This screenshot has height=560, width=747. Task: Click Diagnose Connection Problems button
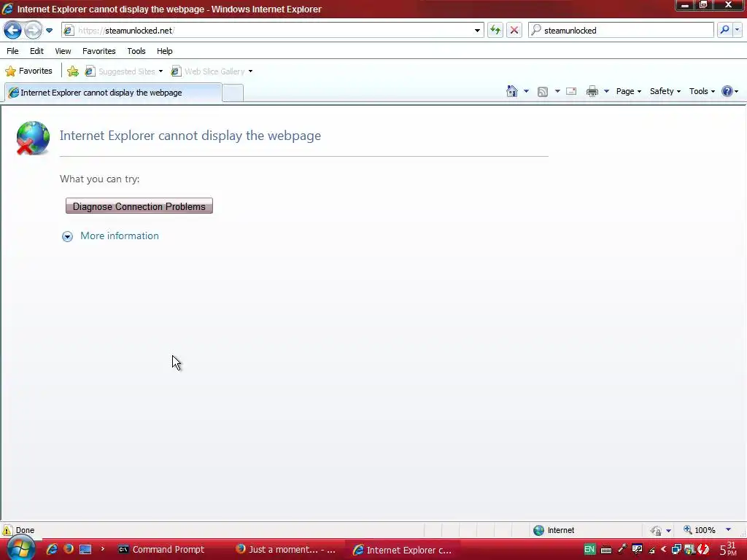139,206
